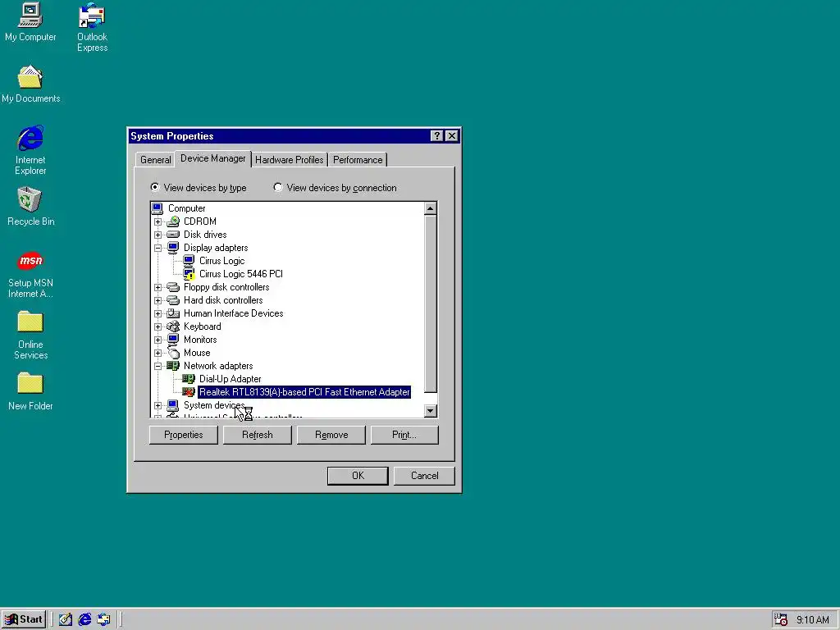Select the Network adapters card icon
The image size is (840, 630).
[x=172, y=366]
